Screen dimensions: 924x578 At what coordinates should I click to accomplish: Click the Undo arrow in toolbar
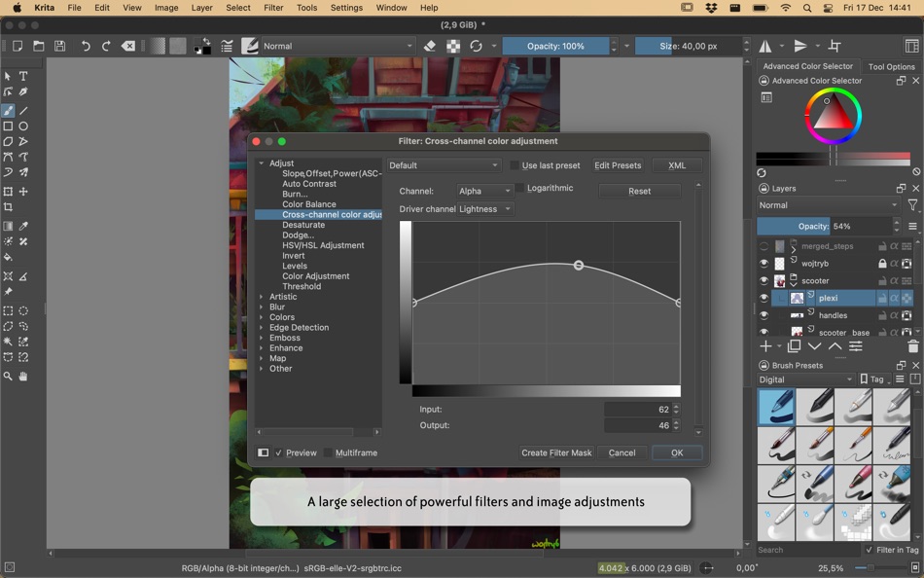click(x=86, y=46)
